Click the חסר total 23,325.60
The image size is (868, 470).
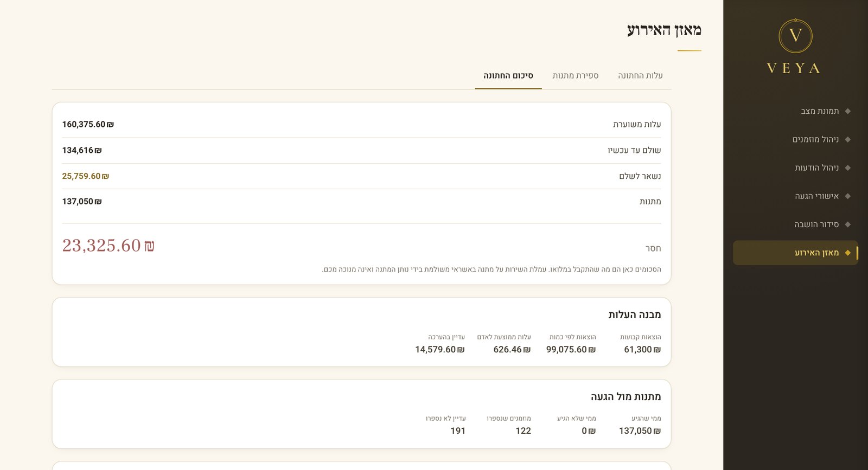(108, 246)
